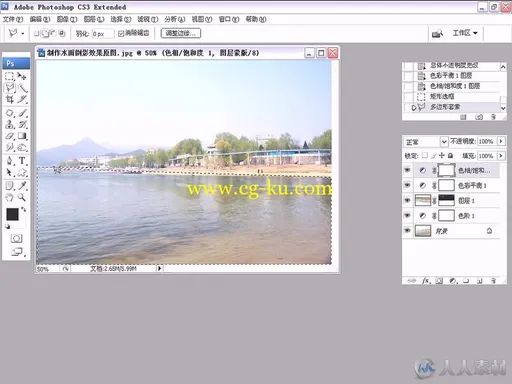Screen dimensions: 512x384
Task: Create new adjustment layer icon
Action: point(452,281)
